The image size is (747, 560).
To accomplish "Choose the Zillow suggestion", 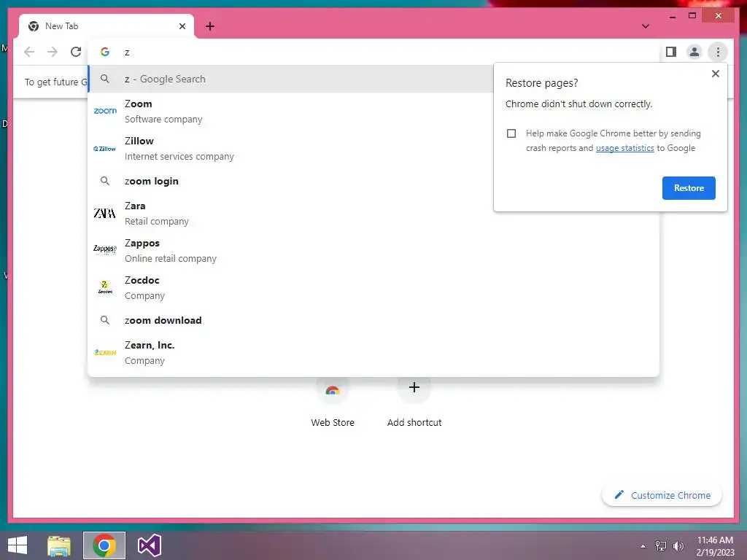I will [x=290, y=148].
